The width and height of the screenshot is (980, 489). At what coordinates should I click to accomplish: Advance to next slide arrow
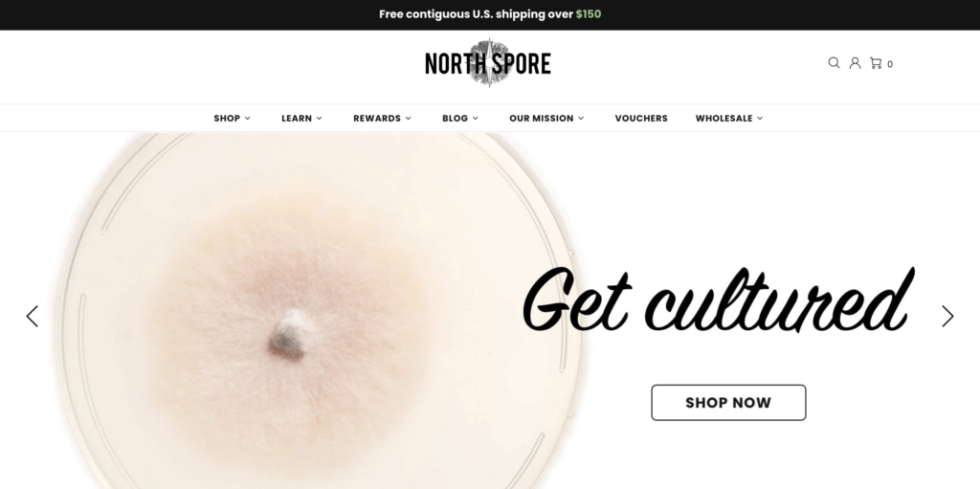pyautogui.click(x=947, y=317)
